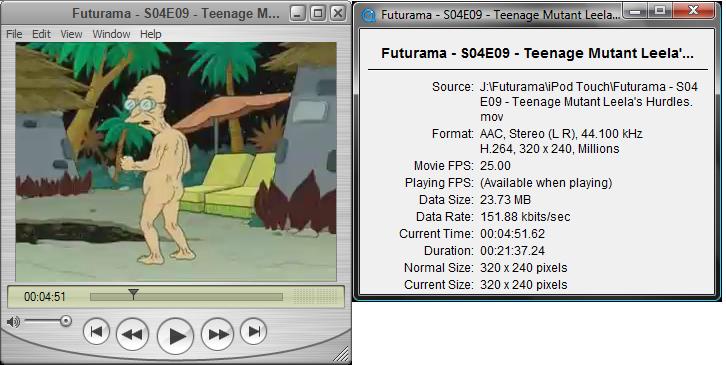Click the Play button in QuickTime player
Screen dimensions: 726x365
175,335
